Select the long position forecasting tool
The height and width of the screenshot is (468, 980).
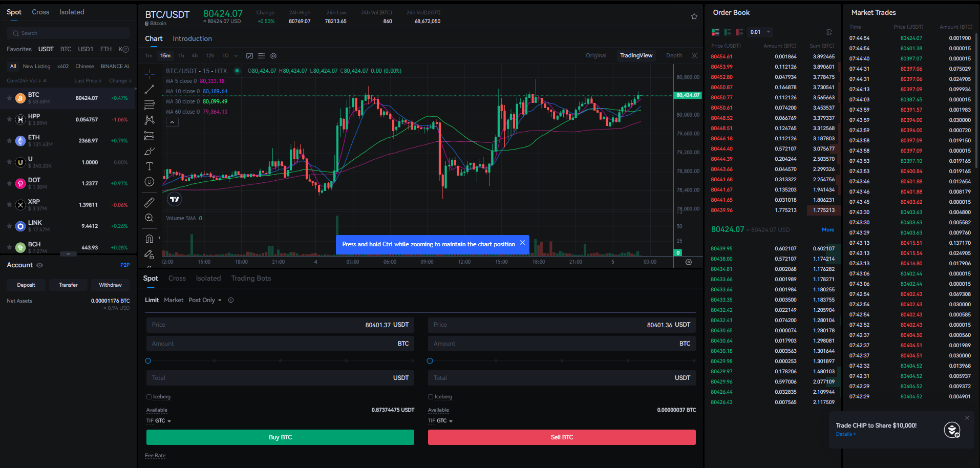[x=149, y=136]
